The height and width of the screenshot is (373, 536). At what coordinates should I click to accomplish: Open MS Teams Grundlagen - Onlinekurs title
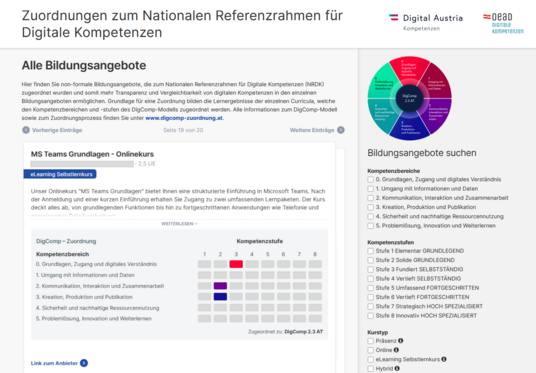[92, 154]
